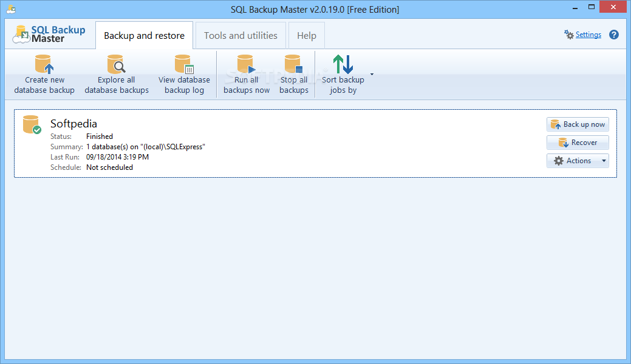Image resolution: width=631 pixels, height=364 pixels.
Task: Click Stop all backups icon
Action: tap(293, 64)
